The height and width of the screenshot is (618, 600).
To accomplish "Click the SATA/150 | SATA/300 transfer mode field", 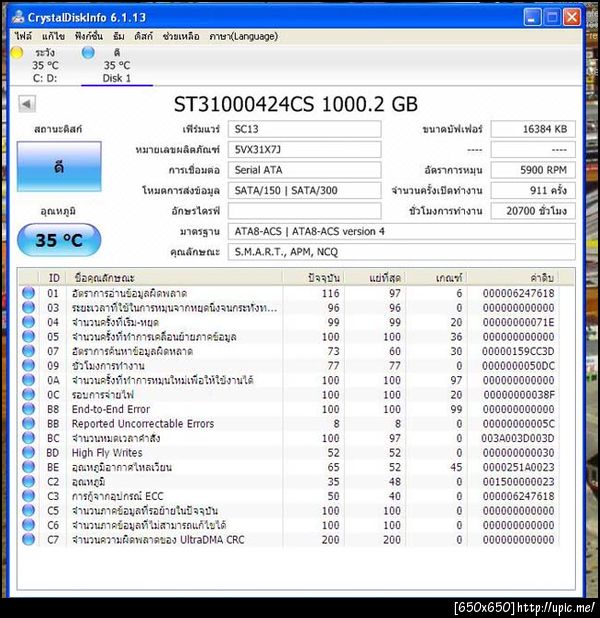I will [x=304, y=191].
